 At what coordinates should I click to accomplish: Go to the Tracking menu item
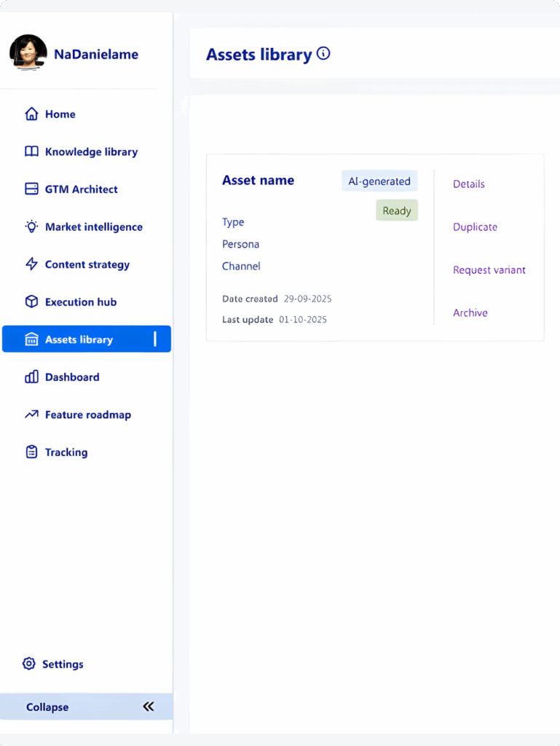coord(66,452)
